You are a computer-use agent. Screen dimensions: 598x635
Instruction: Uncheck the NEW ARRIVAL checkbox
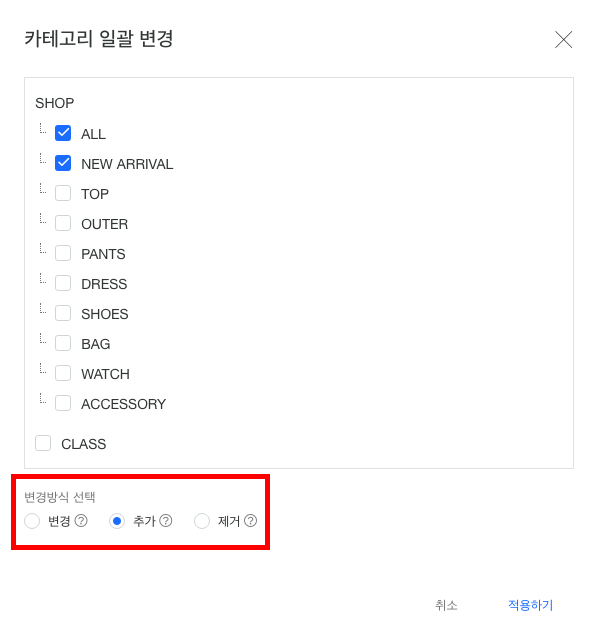[x=63, y=163]
